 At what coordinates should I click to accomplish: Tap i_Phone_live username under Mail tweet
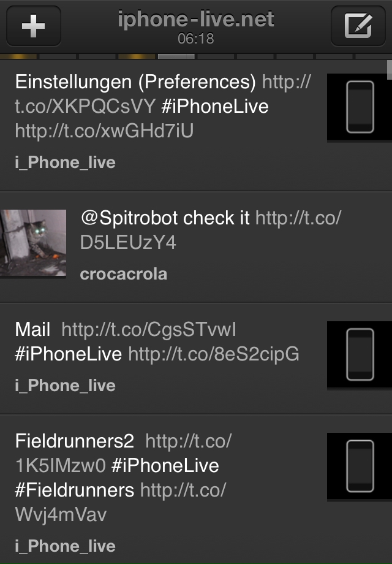pos(65,386)
